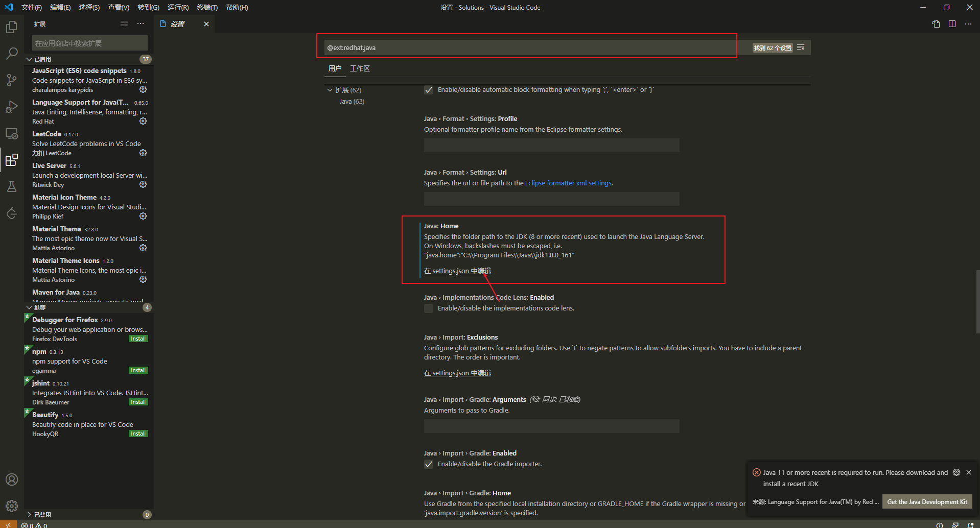
Task: Open the errors and warnings count in the status bar
Action: (34, 525)
